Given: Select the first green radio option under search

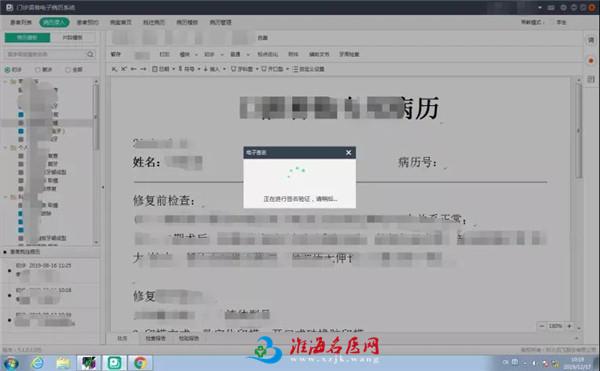Looking at the screenshot, I should (x=7, y=70).
